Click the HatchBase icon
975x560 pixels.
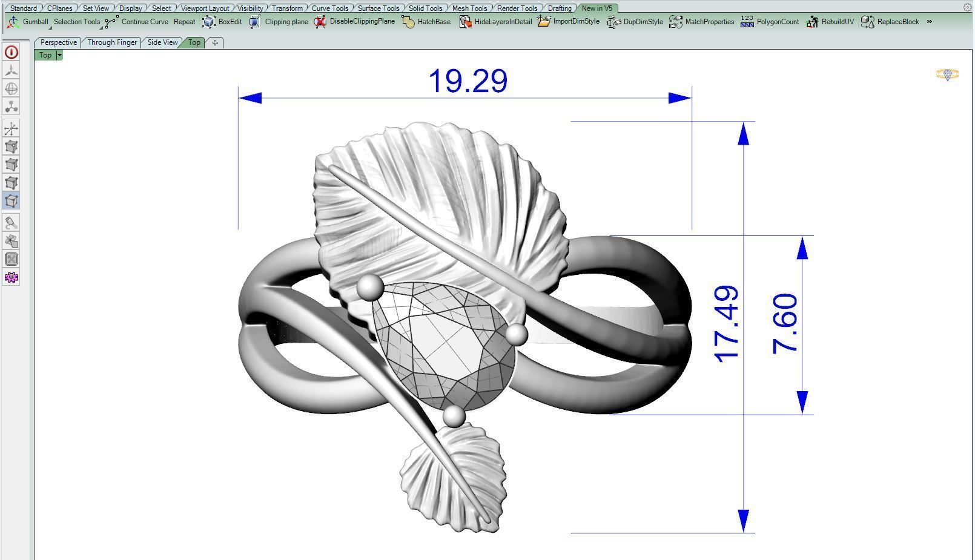[408, 22]
